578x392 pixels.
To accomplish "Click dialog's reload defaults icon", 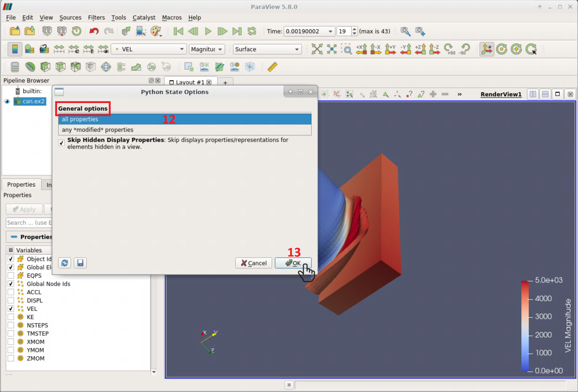I will (65, 263).
